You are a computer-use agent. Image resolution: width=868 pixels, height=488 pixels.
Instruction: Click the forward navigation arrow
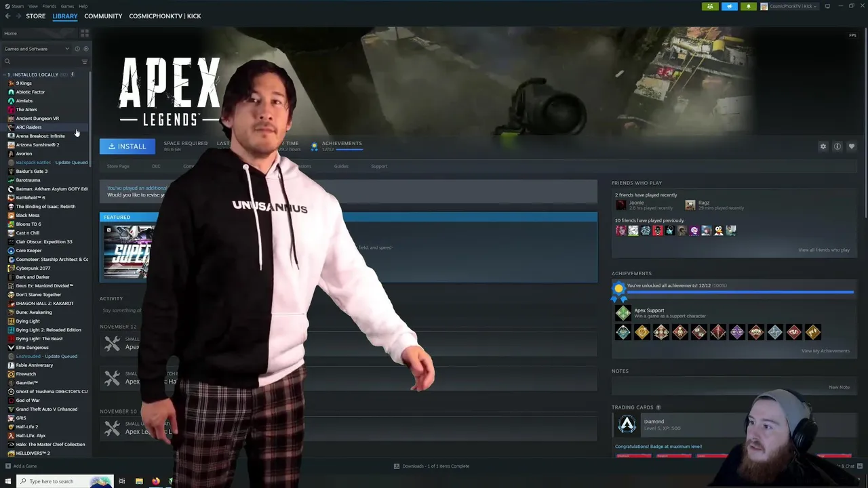pyautogui.click(x=18, y=16)
